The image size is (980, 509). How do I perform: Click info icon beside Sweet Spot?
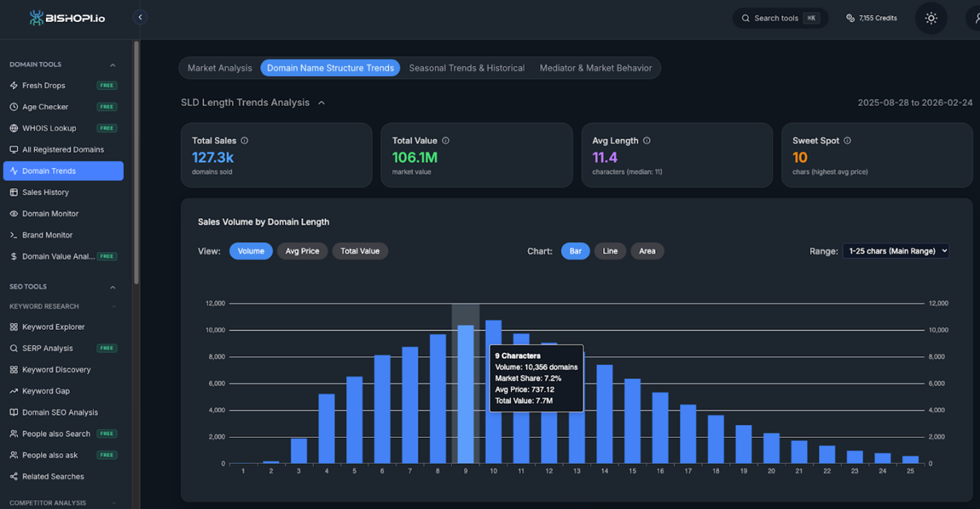847,141
